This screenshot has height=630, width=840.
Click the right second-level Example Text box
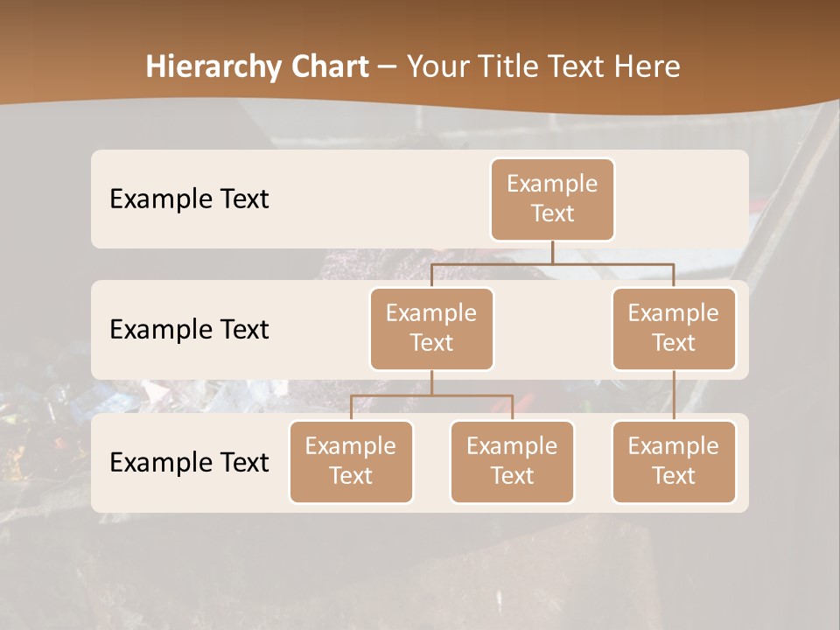point(674,329)
